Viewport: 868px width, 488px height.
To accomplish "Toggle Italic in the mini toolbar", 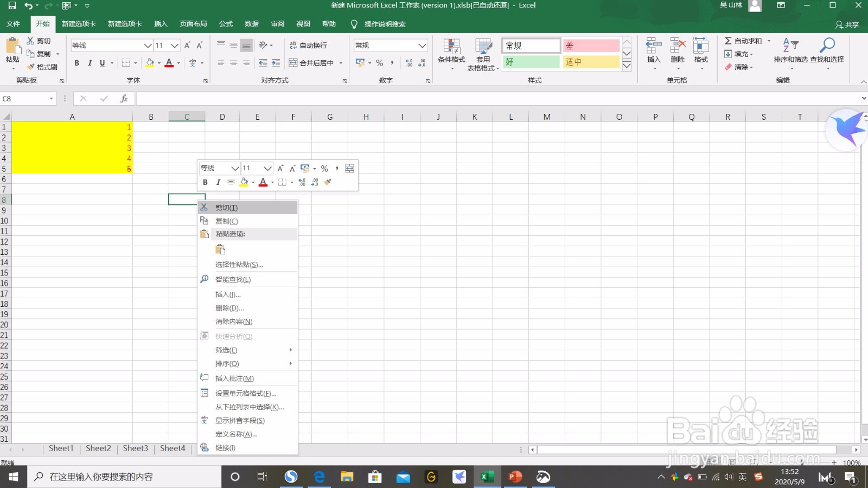I will (x=218, y=182).
